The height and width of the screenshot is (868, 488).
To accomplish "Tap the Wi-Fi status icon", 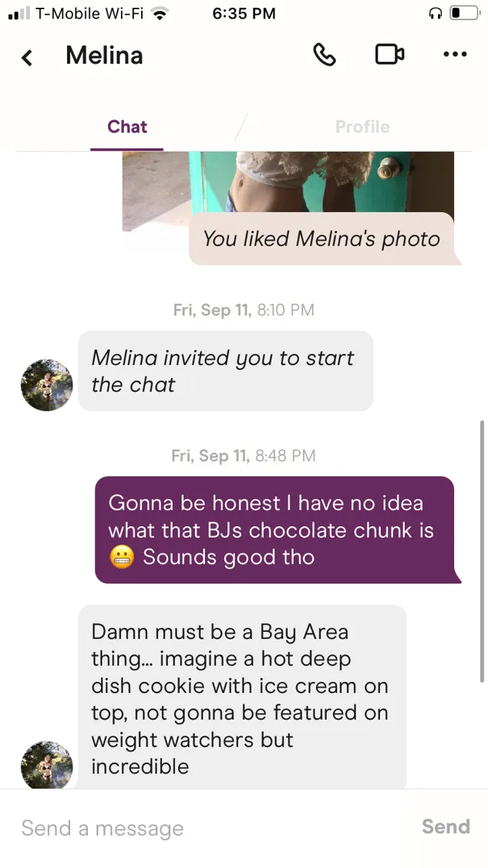I will (160, 14).
